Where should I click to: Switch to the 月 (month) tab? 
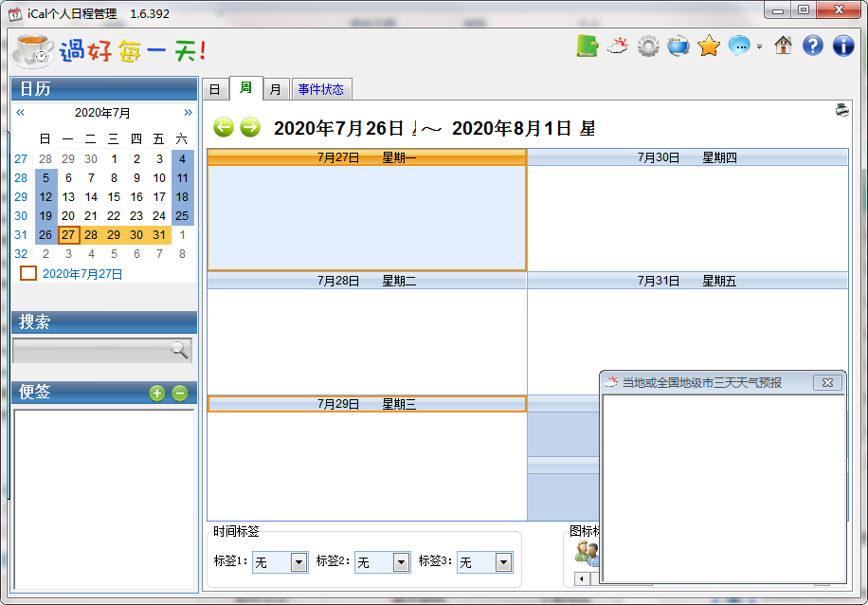(276, 90)
